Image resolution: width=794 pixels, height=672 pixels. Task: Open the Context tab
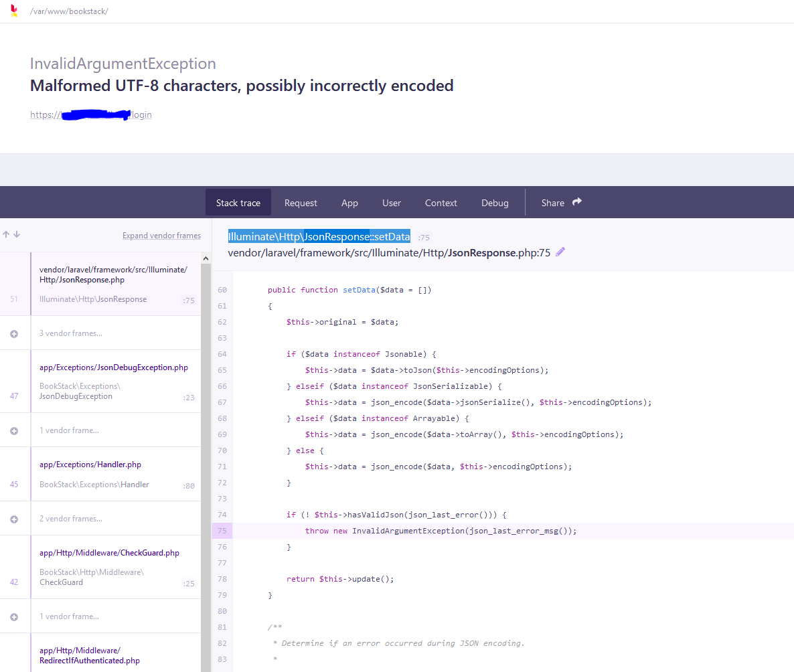tap(441, 202)
